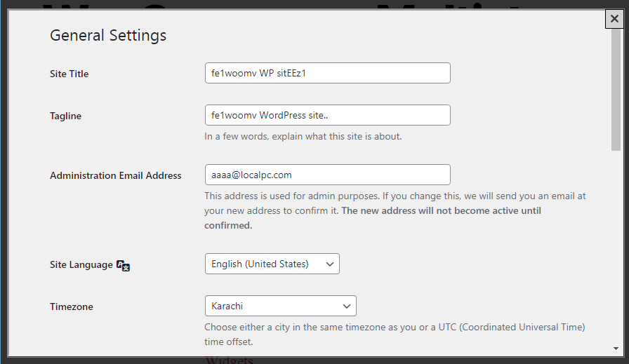Click the bold email confirmation notice text

[441, 211]
